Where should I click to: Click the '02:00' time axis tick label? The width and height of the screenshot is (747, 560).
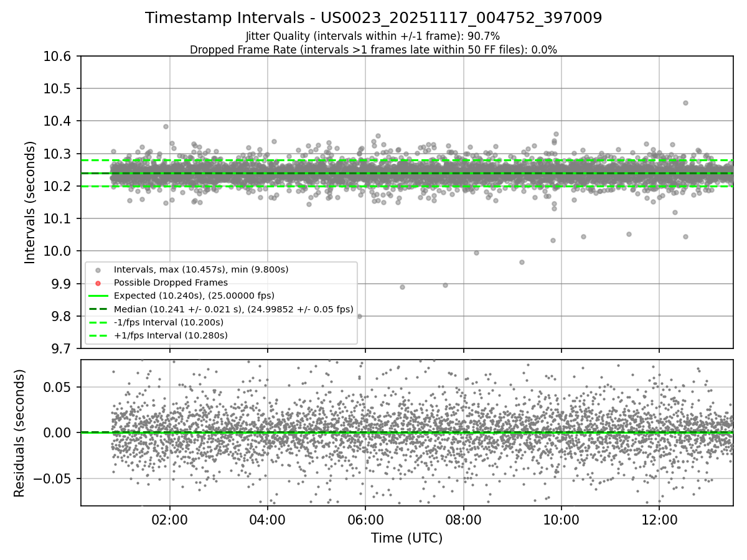pos(170,519)
